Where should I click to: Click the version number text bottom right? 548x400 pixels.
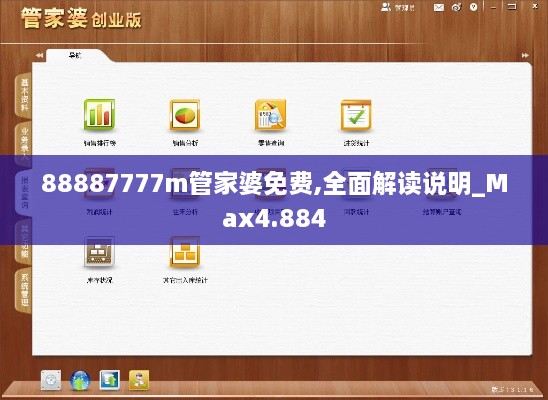(513, 389)
